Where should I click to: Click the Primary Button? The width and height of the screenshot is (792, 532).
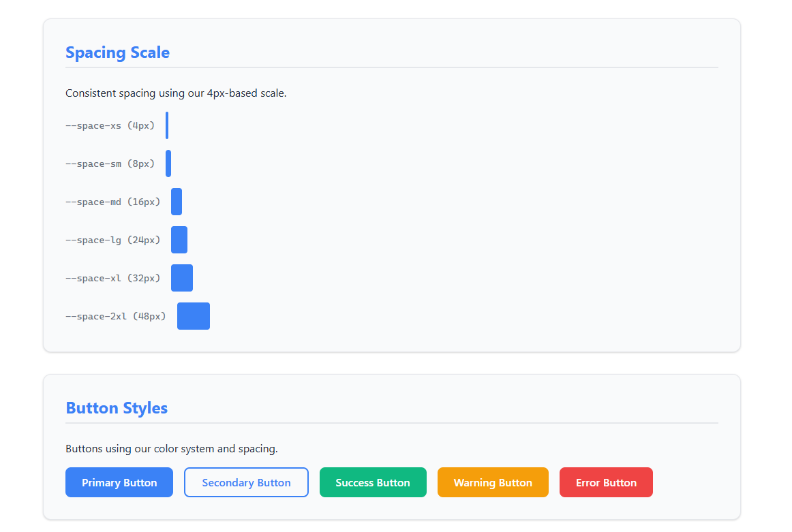119,482
